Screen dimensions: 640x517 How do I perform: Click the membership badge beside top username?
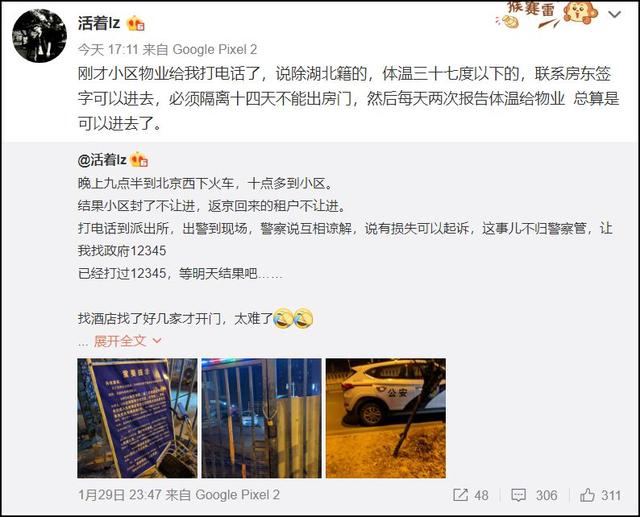pos(136,24)
